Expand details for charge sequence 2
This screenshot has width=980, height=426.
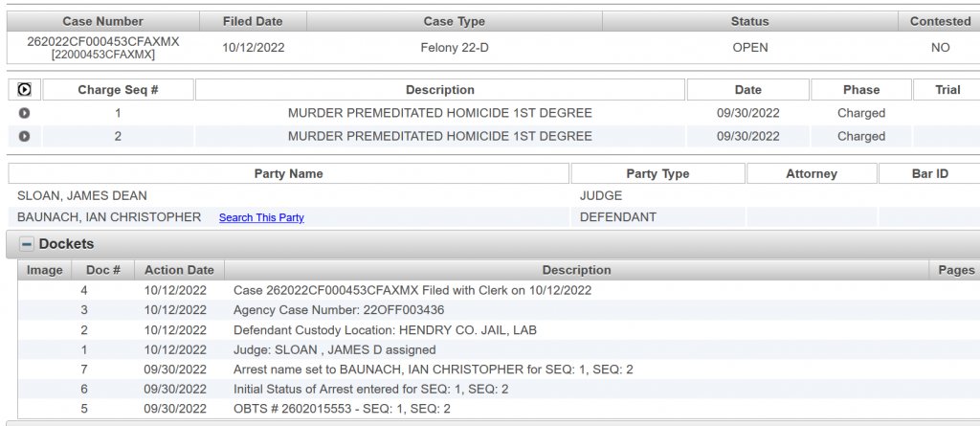pyautogui.click(x=24, y=137)
